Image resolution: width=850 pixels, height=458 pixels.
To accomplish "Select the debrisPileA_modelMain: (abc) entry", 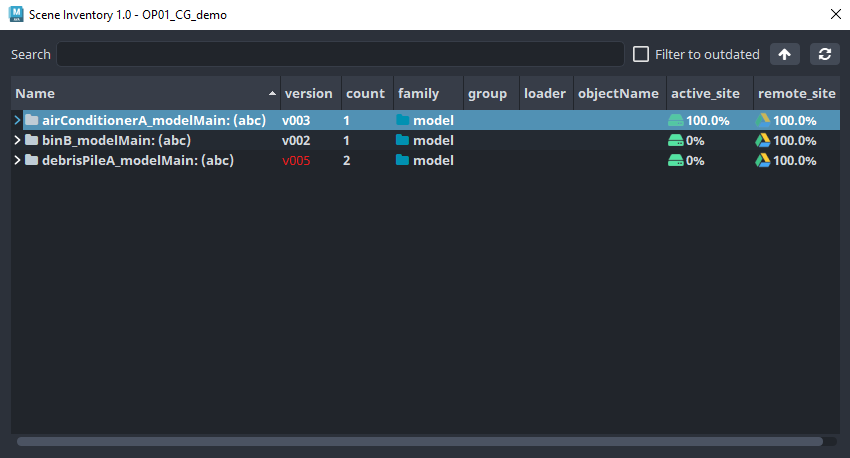I will click(138, 160).
